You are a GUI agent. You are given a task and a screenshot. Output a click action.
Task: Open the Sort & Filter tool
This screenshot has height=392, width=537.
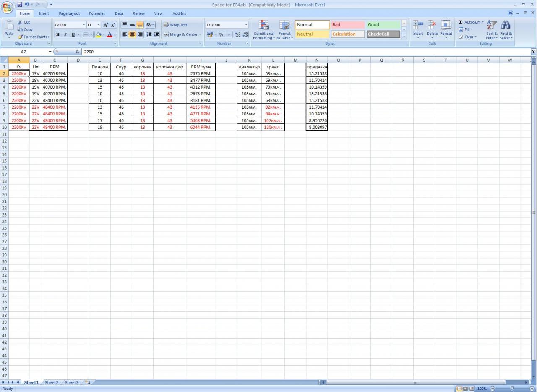pos(492,26)
